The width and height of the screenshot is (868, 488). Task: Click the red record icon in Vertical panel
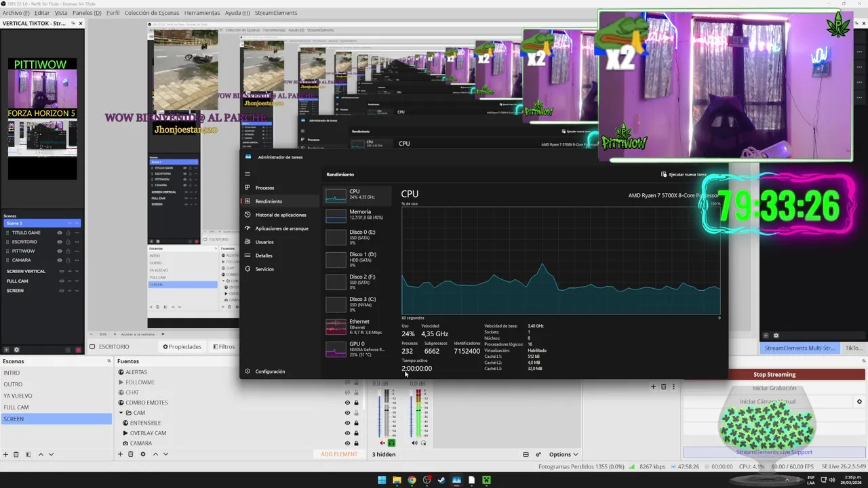point(79,350)
